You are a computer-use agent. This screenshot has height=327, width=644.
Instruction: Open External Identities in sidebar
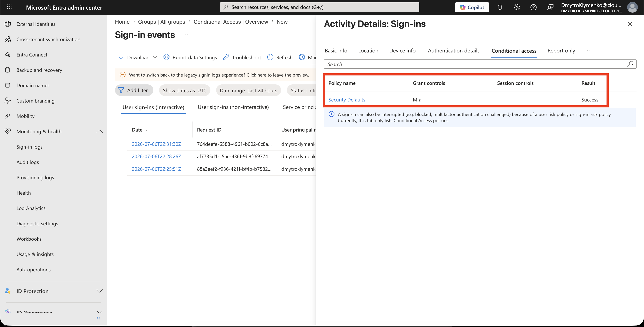36,24
